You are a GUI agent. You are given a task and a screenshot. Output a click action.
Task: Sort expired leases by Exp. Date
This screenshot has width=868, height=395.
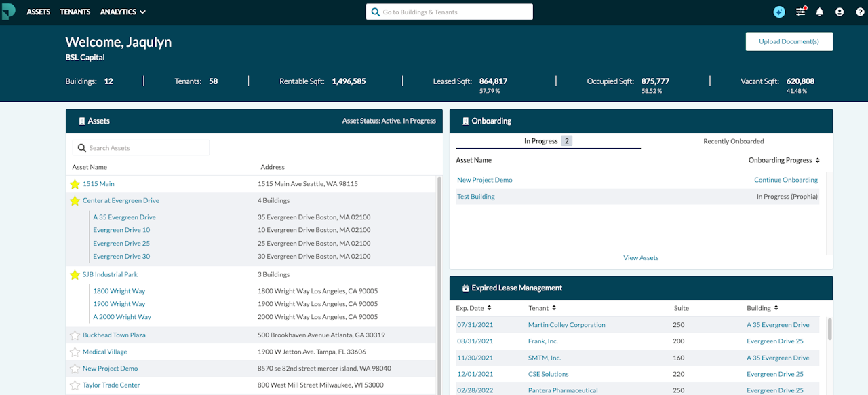point(474,308)
